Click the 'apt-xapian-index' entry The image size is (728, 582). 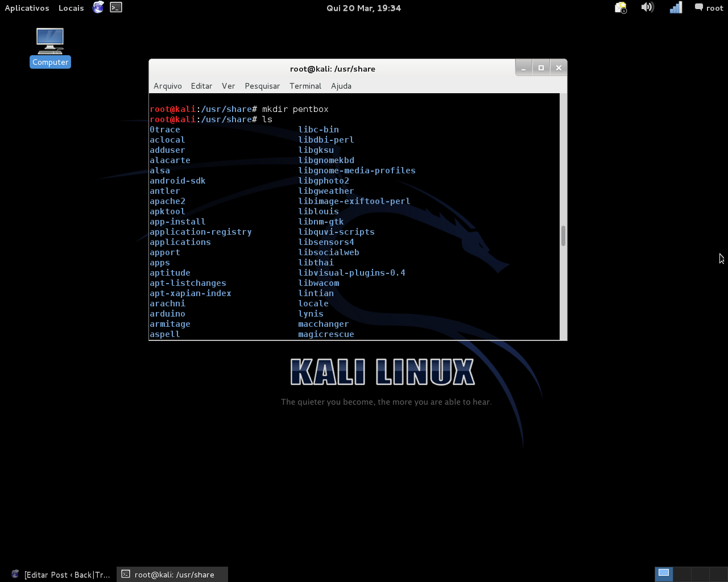click(x=191, y=293)
